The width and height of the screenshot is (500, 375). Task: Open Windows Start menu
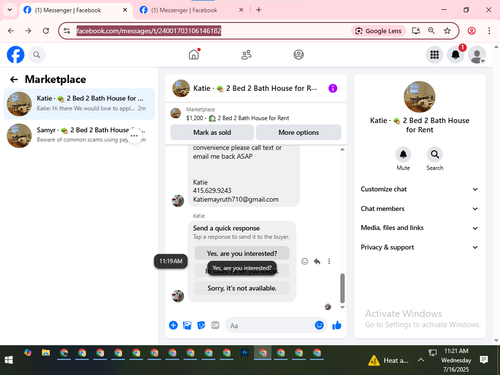pos(9,360)
